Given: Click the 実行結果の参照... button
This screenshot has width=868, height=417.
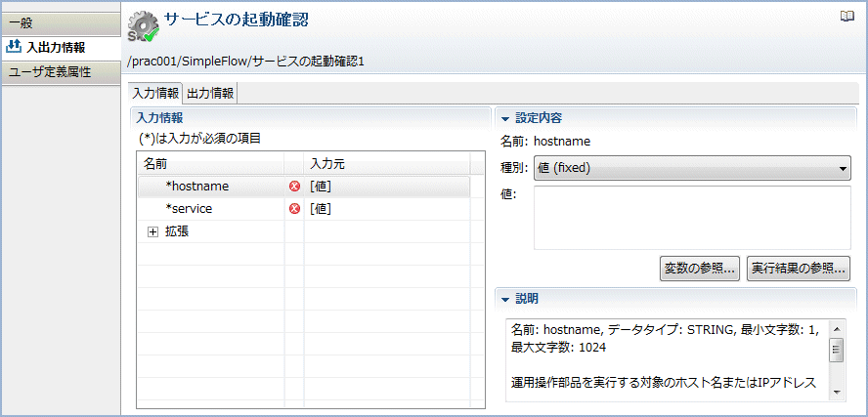Looking at the screenshot, I should [x=799, y=269].
